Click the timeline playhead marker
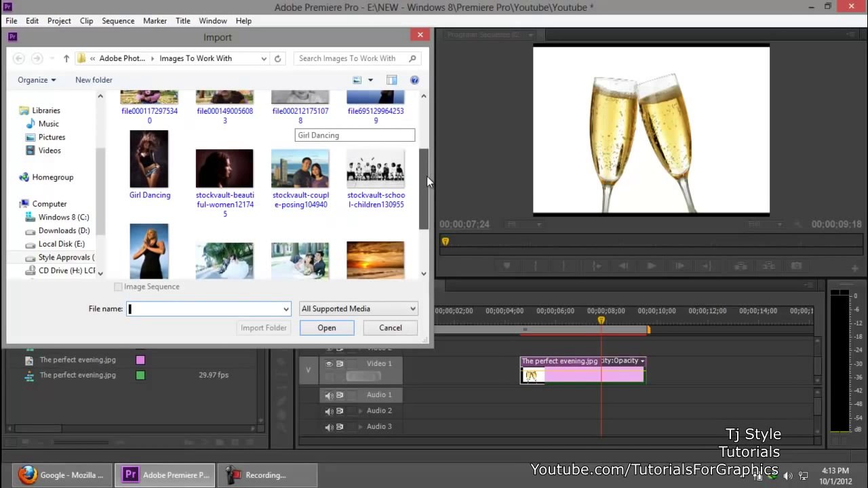The height and width of the screenshot is (488, 868). [601, 320]
